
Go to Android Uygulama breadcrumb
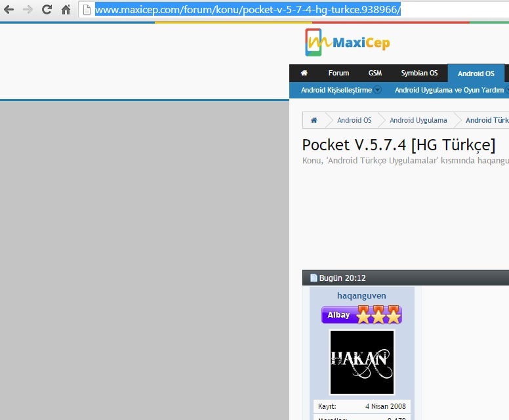click(x=418, y=120)
